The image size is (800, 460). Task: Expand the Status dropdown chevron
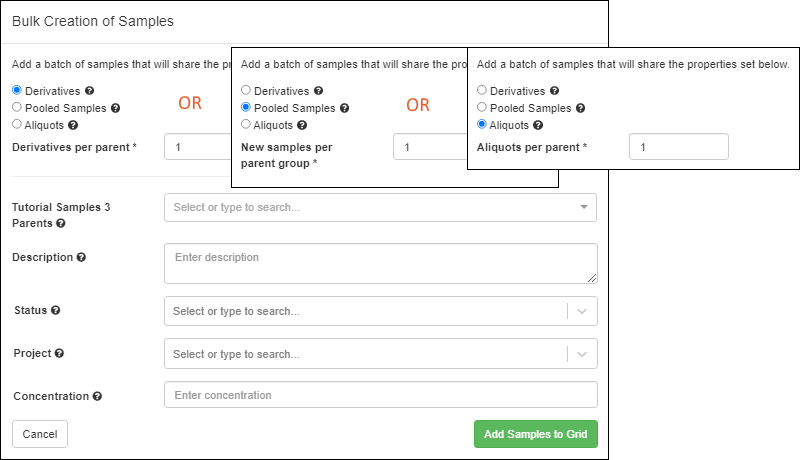583,311
